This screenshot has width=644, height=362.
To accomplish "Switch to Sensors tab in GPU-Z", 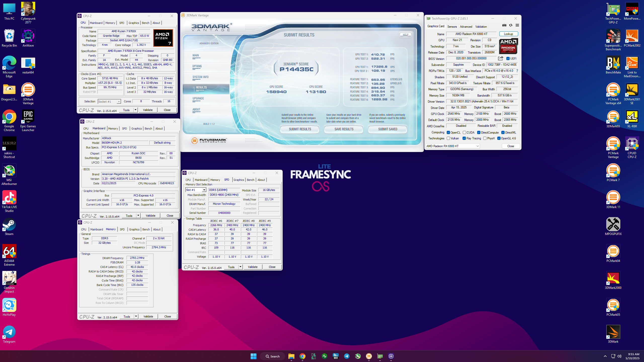I will [452, 27].
